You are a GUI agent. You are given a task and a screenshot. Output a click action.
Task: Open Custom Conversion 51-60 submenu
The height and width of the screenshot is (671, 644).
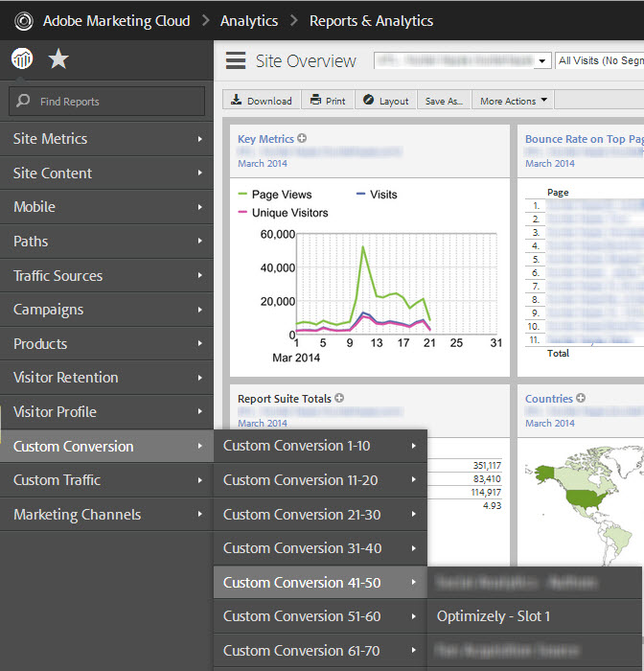320,616
